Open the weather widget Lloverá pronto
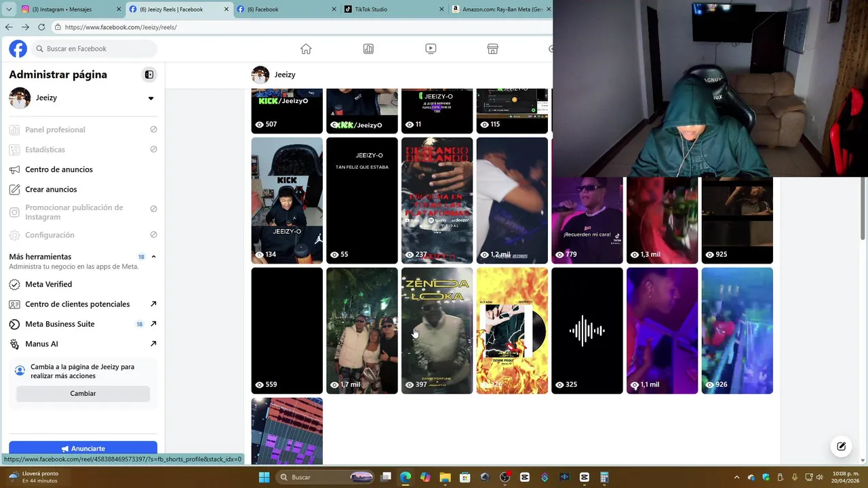This screenshot has height=488, width=868. (34, 477)
